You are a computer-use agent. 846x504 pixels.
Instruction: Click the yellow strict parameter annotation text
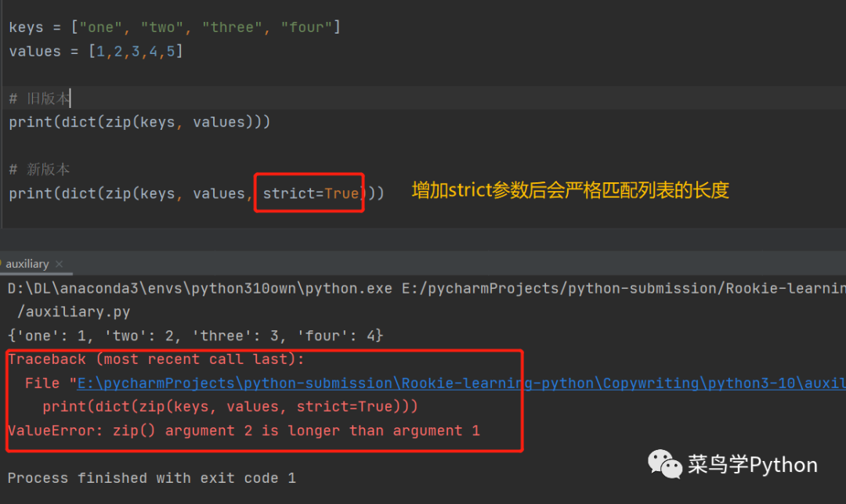pyautogui.click(x=570, y=190)
